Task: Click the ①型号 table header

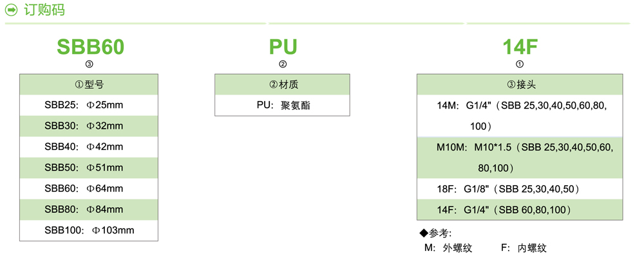Action: (x=89, y=84)
